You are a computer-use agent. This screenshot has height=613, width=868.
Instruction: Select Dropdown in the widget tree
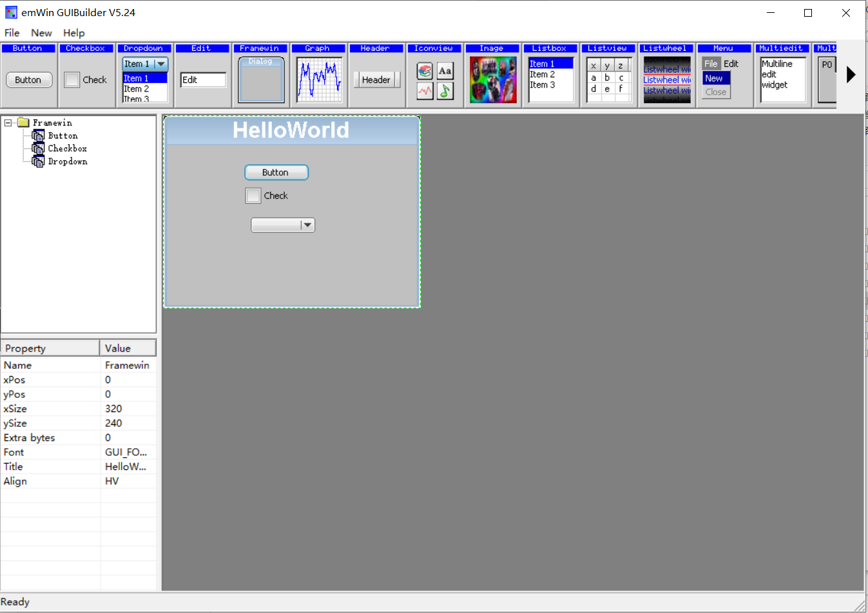67,162
